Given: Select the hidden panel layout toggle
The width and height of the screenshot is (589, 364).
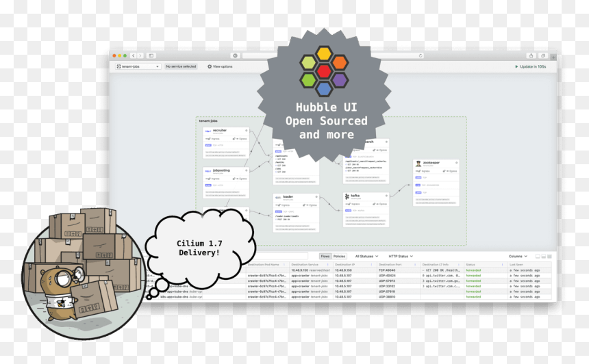Looking at the screenshot, I should coord(538,257).
